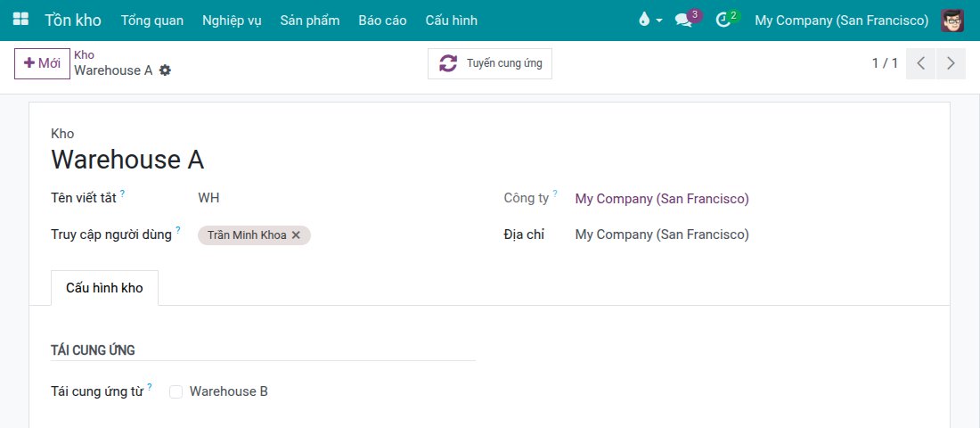Open the Cấu hình menu
This screenshot has height=428, width=980.
point(452,21)
